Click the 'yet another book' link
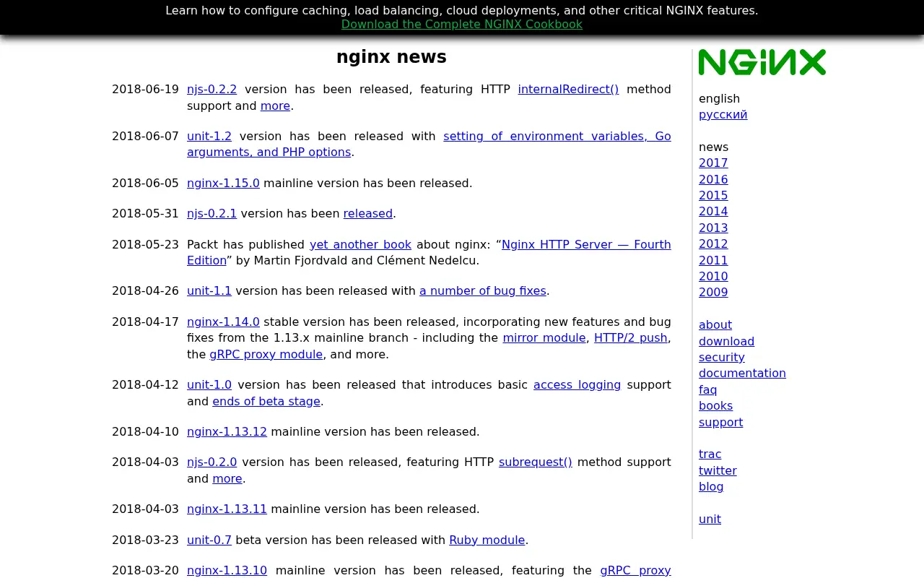The image size is (924, 578). tap(360, 244)
